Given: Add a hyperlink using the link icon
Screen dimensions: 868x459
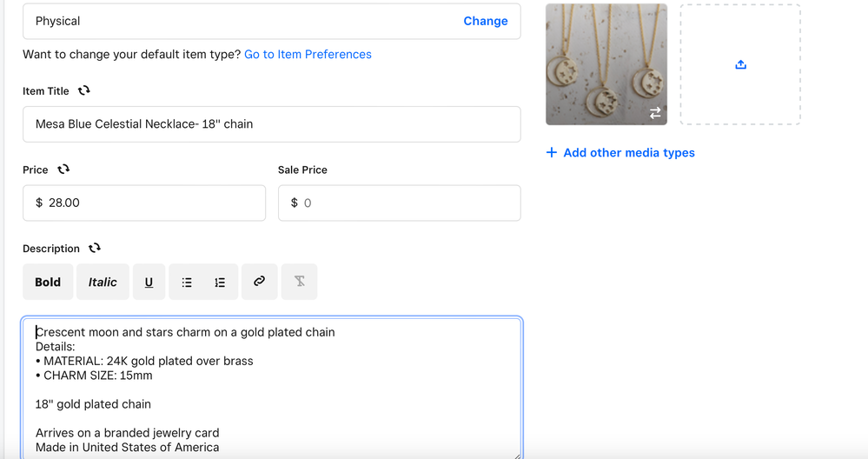Looking at the screenshot, I should (259, 282).
